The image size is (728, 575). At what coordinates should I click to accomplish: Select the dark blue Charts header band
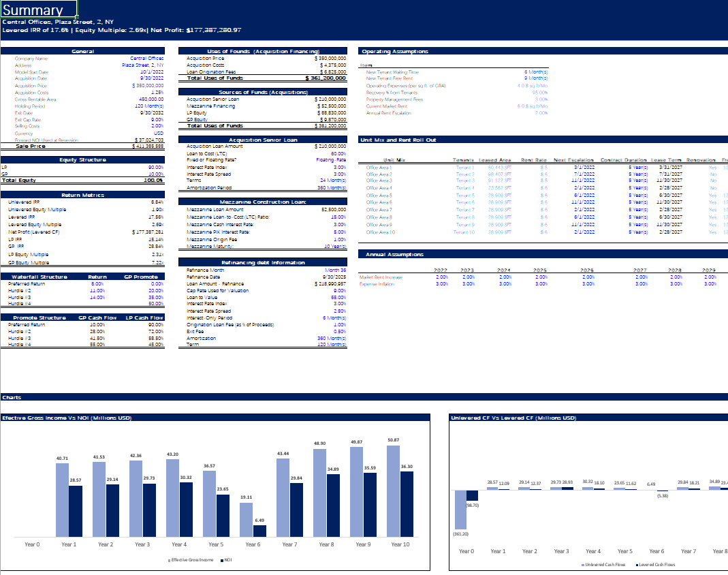click(364, 397)
